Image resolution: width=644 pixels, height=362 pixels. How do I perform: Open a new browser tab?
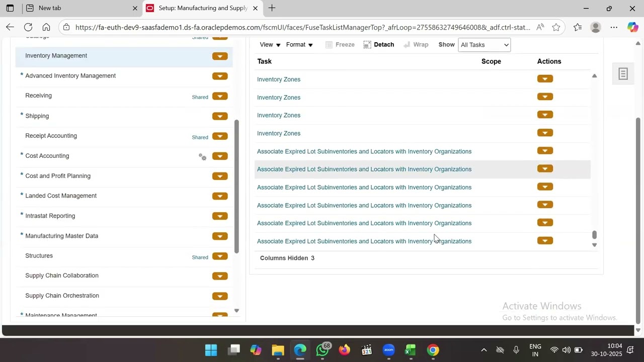(272, 8)
